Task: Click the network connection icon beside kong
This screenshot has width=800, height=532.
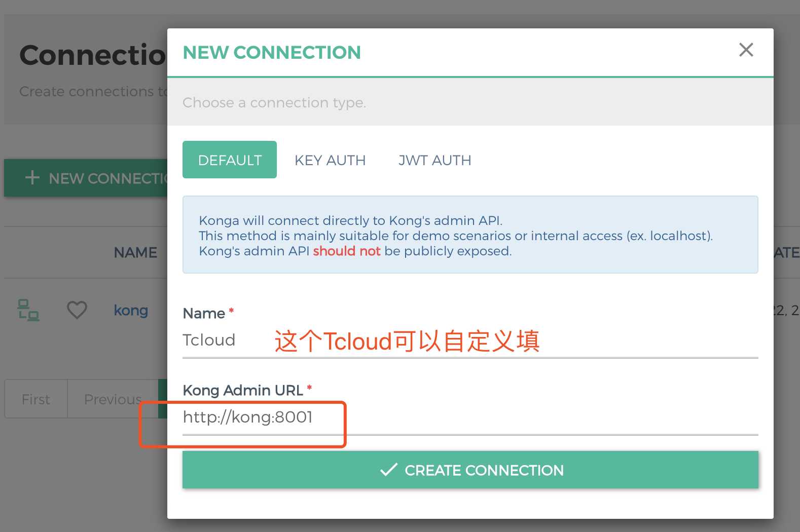Action: coord(28,310)
